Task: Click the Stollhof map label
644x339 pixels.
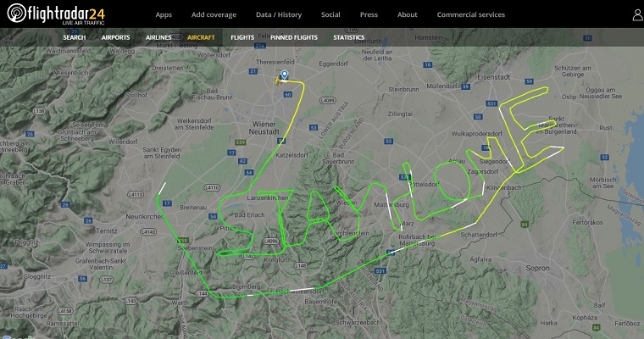Action: pos(136,95)
